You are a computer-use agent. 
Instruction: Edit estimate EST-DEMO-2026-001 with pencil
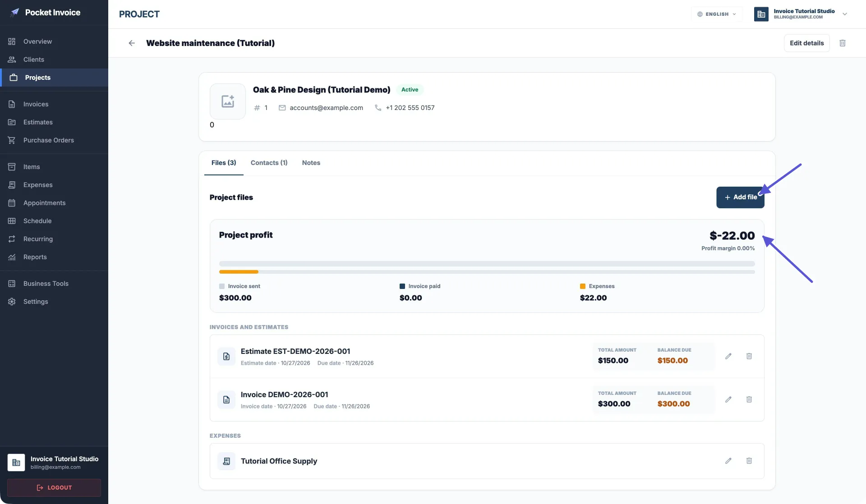(728, 356)
